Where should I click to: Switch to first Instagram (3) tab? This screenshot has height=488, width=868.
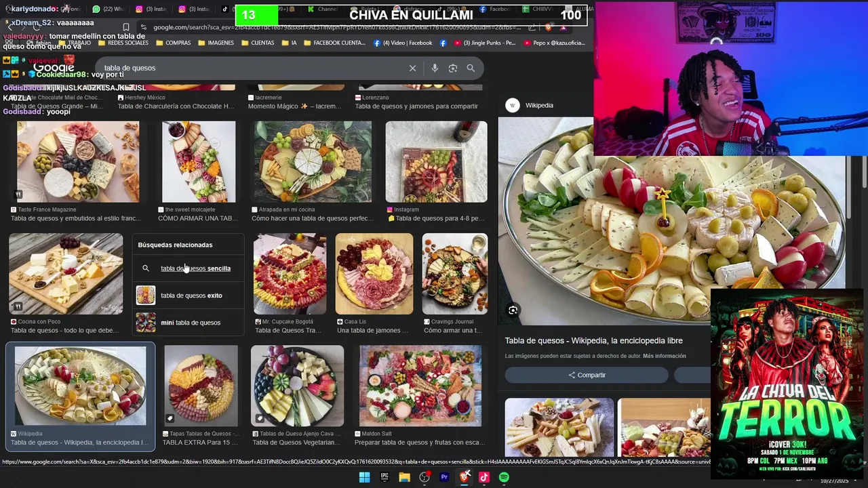pos(153,9)
